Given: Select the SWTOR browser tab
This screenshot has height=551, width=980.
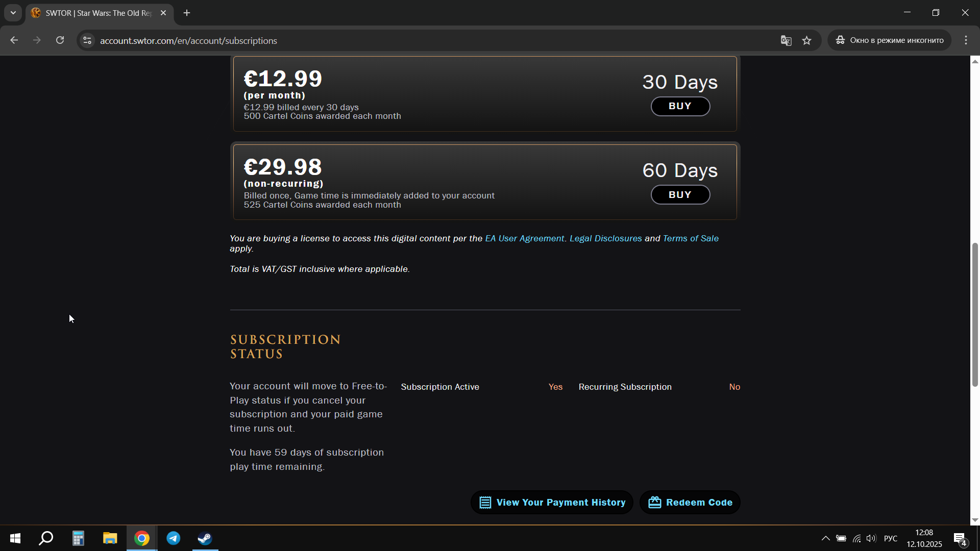Looking at the screenshot, I should pyautogui.click(x=97, y=13).
